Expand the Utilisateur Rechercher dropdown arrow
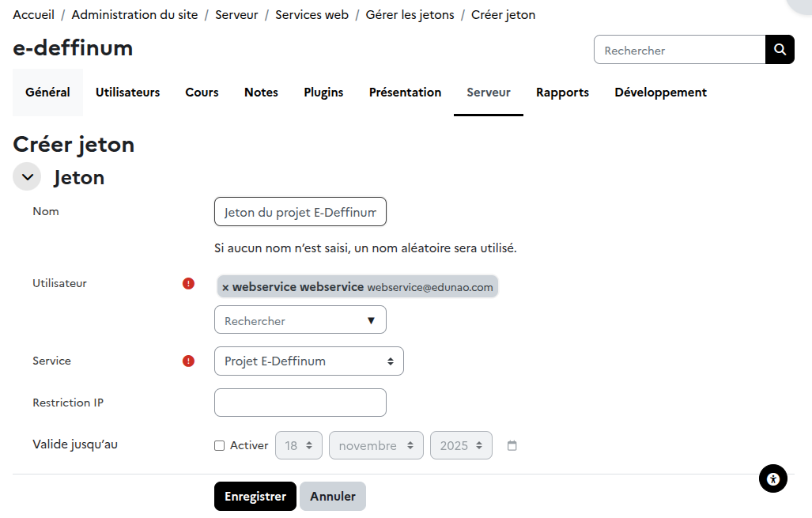Image resolution: width=812 pixels, height=518 pixels. point(371,320)
